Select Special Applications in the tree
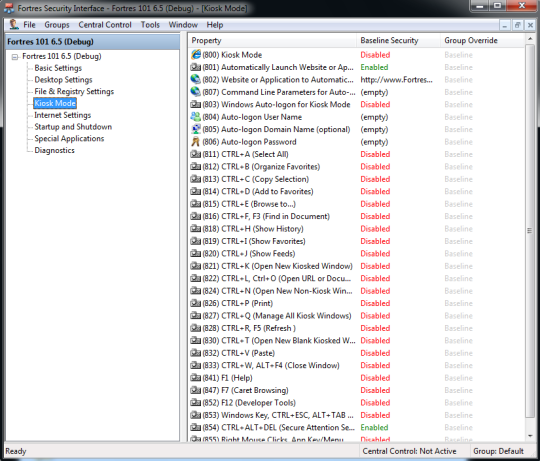Screen dimensions: 540x461 (x=69, y=138)
